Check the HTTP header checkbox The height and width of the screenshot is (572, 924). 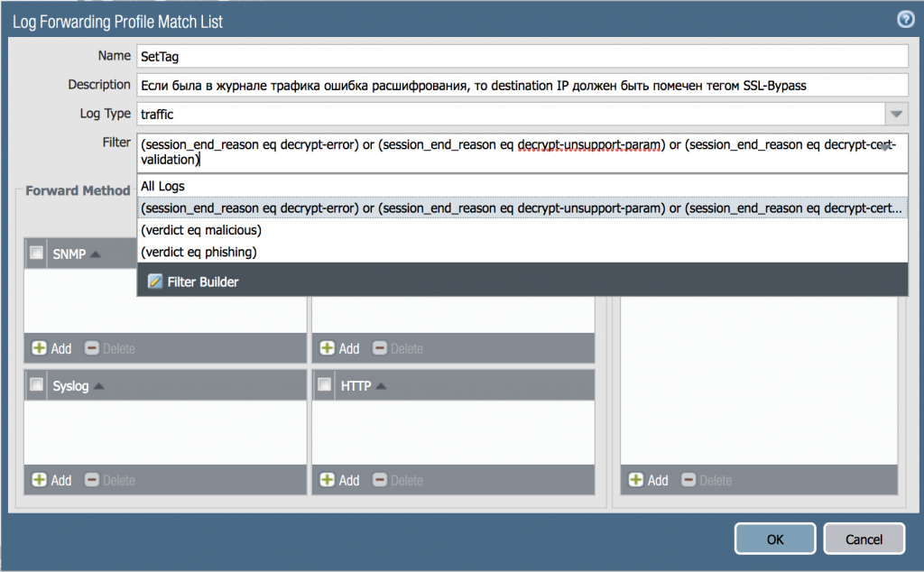[x=325, y=385]
